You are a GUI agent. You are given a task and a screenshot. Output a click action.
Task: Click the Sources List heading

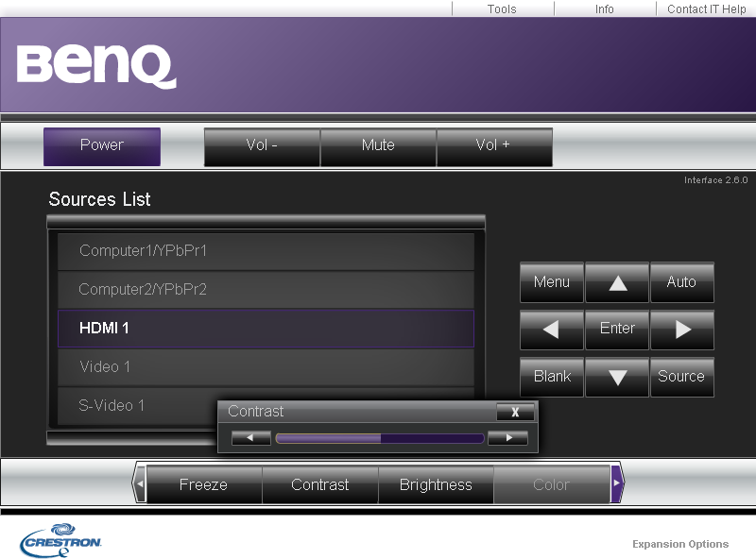click(x=100, y=199)
